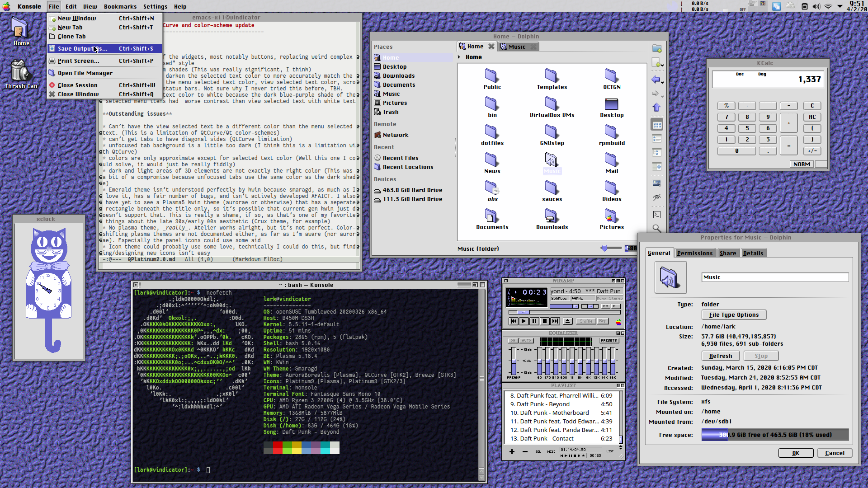Click OK in the Properties dialog
The width and height of the screenshot is (868, 488).
click(x=796, y=453)
